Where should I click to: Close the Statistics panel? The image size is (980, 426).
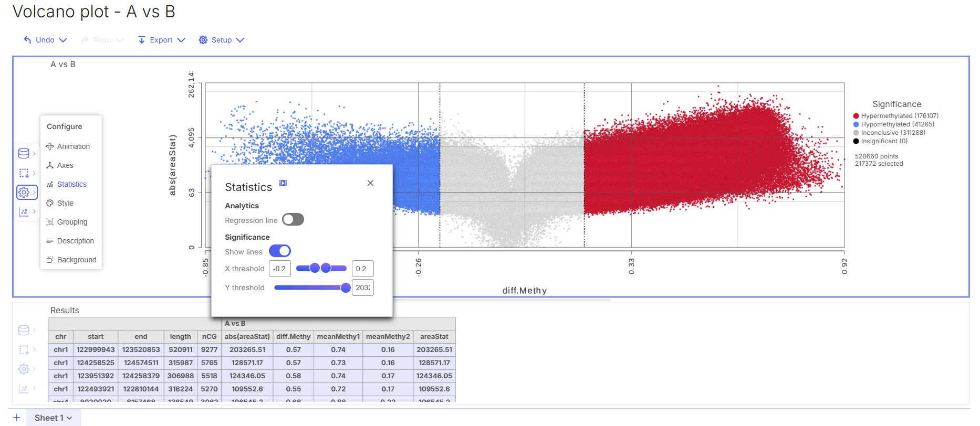point(370,183)
